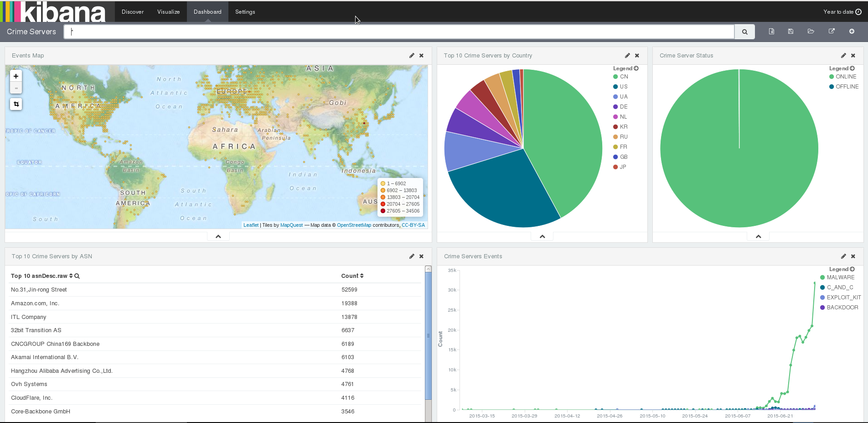Open the Discover tab
This screenshot has height=423, width=868.
pyautogui.click(x=133, y=12)
